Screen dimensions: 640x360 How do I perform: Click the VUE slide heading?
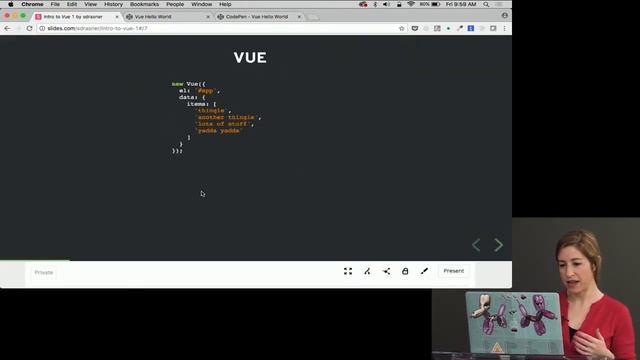pos(250,58)
